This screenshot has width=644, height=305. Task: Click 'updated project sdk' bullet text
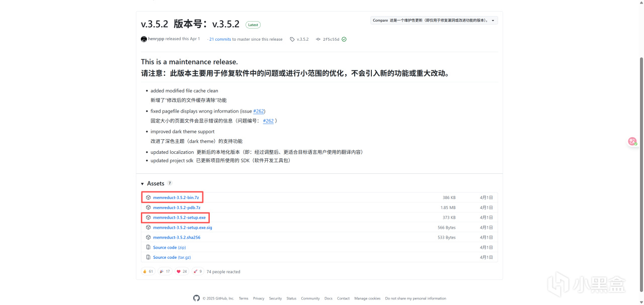(172, 161)
